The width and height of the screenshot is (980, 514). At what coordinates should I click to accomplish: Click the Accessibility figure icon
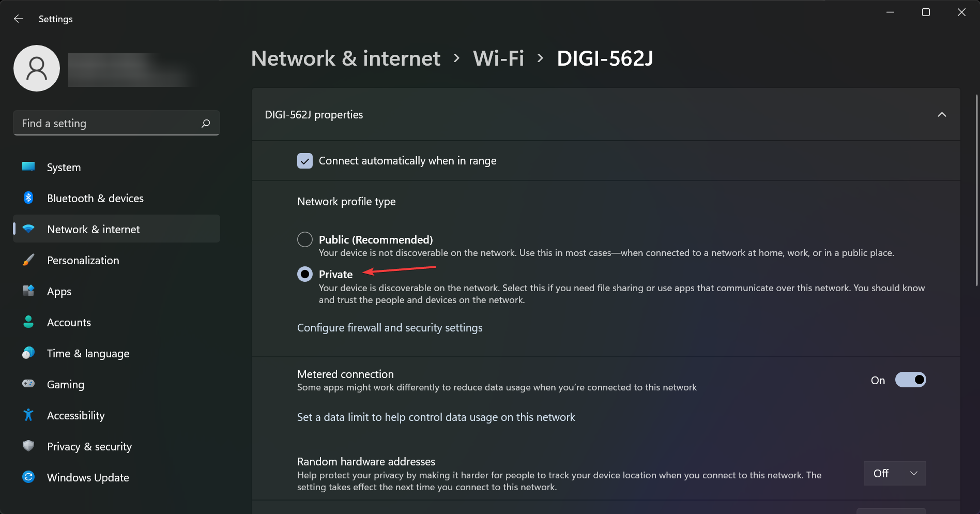(28, 415)
